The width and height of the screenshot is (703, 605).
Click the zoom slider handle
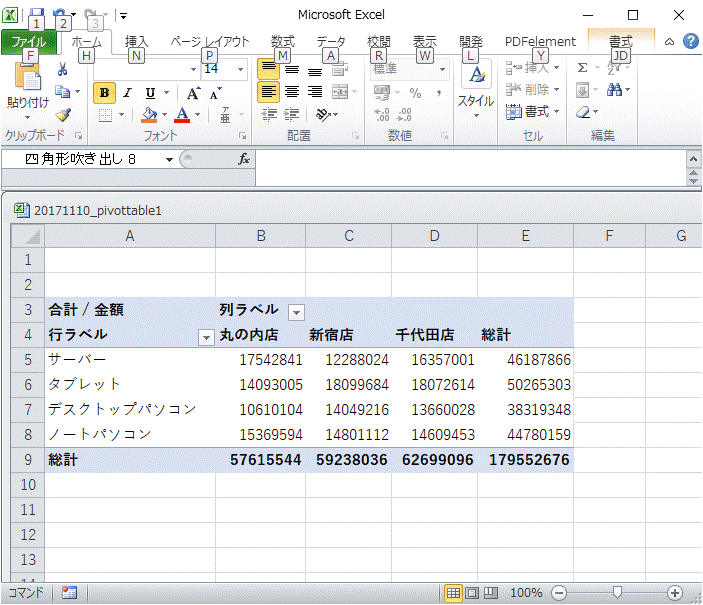[x=617, y=593]
